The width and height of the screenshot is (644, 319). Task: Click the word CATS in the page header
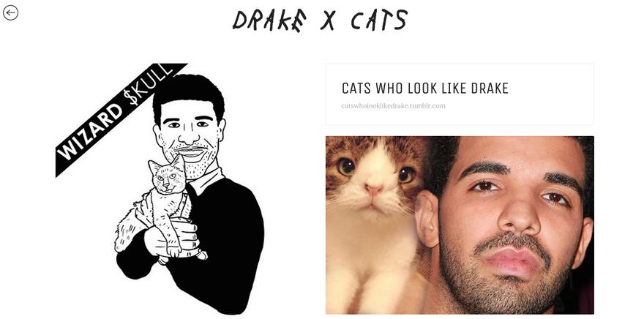[378, 20]
